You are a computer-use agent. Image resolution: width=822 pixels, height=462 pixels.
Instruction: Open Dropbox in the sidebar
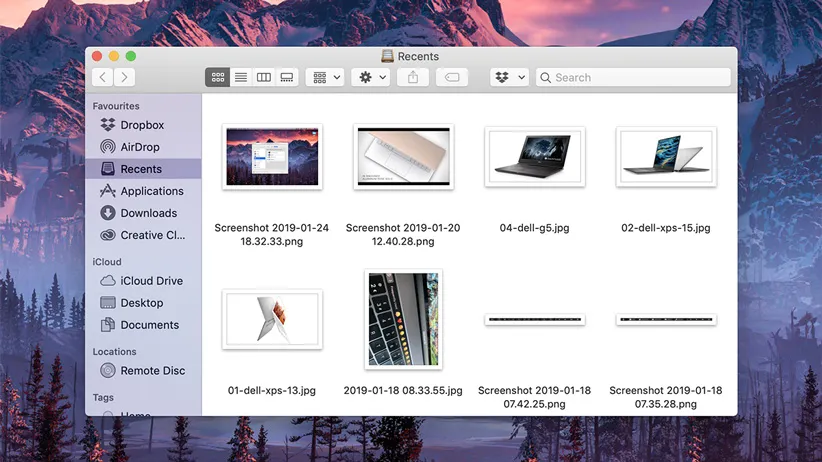(141, 125)
